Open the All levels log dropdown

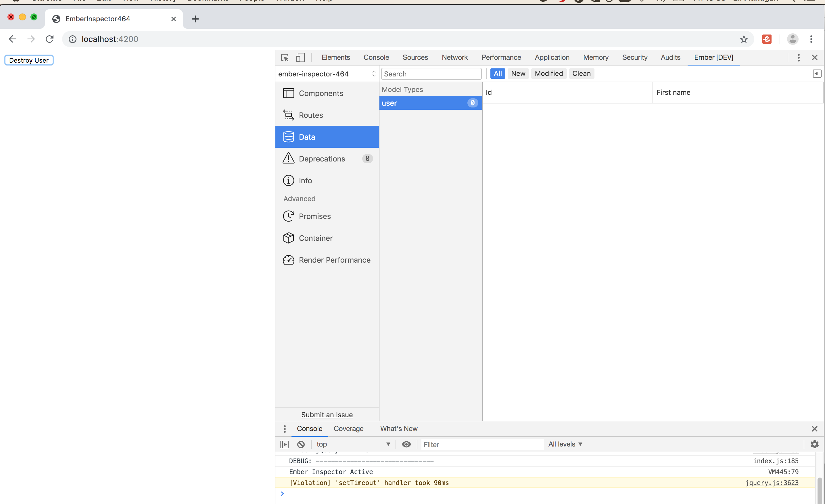565,444
